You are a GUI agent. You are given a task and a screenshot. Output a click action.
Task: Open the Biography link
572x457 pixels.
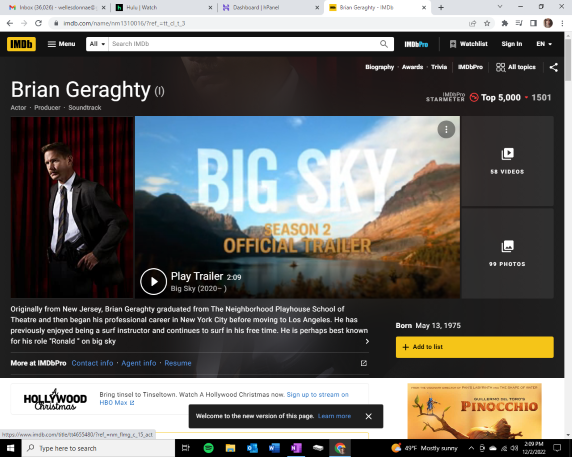click(379, 67)
